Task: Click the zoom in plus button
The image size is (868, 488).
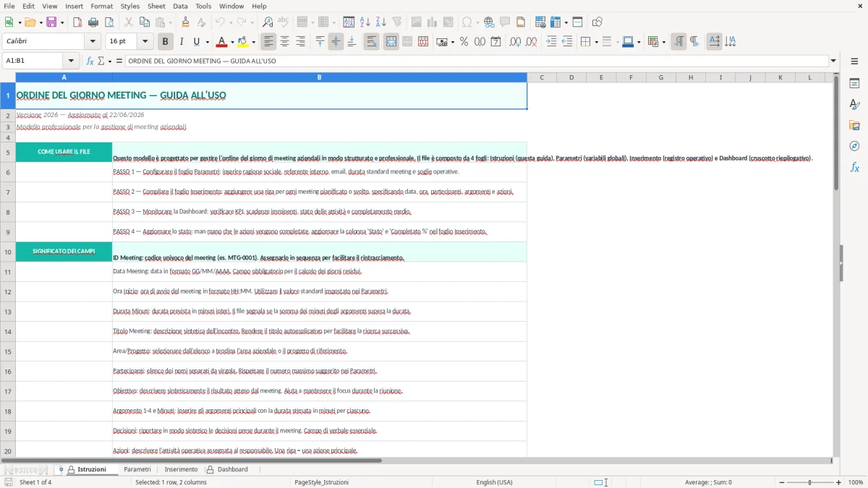Action: pyautogui.click(x=839, y=482)
